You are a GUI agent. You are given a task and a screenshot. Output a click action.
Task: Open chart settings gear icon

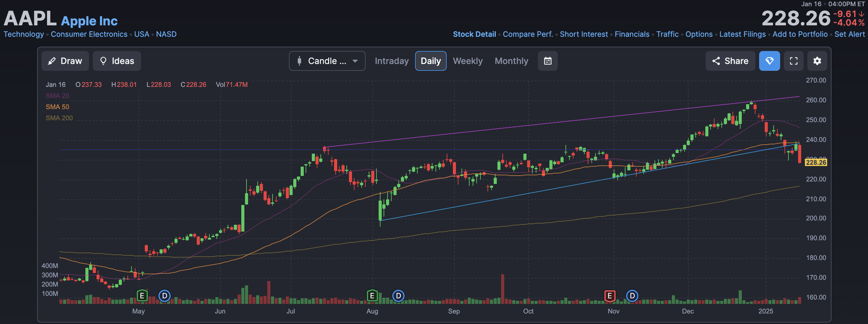[x=817, y=61]
